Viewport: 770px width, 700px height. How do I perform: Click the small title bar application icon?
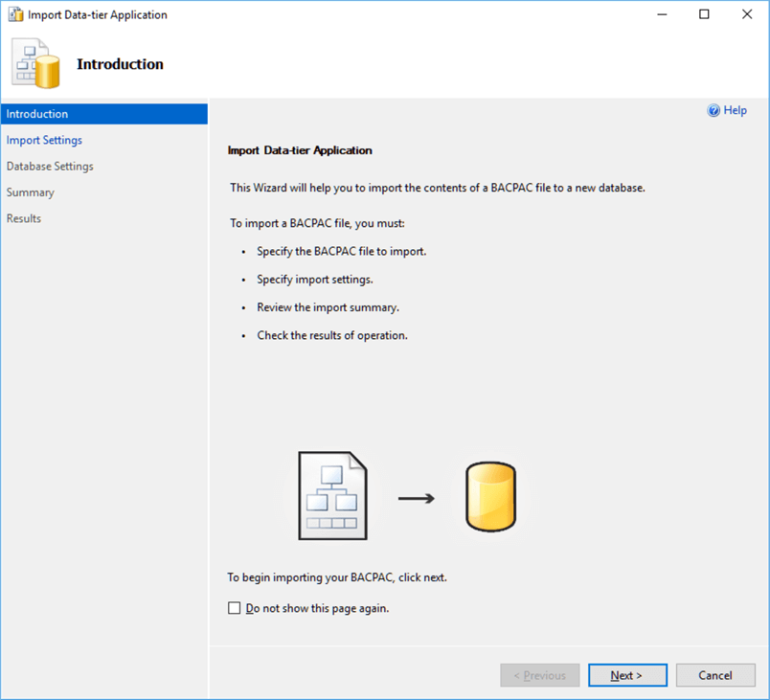pyautogui.click(x=15, y=14)
